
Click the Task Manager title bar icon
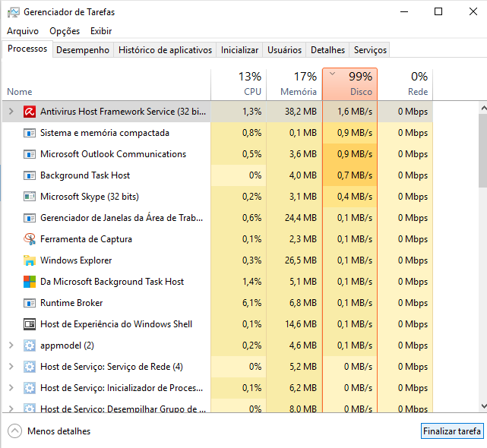pyautogui.click(x=14, y=12)
